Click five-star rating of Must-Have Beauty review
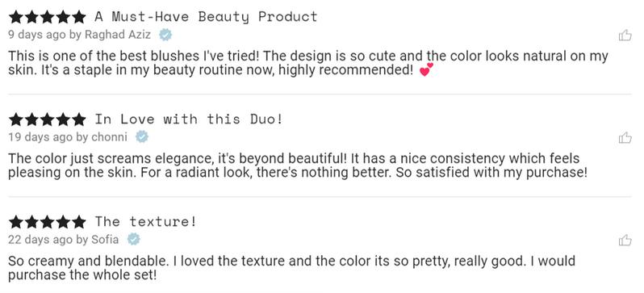Image resolution: width=644 pixels, height=293 pixels. tap(48, 17)
